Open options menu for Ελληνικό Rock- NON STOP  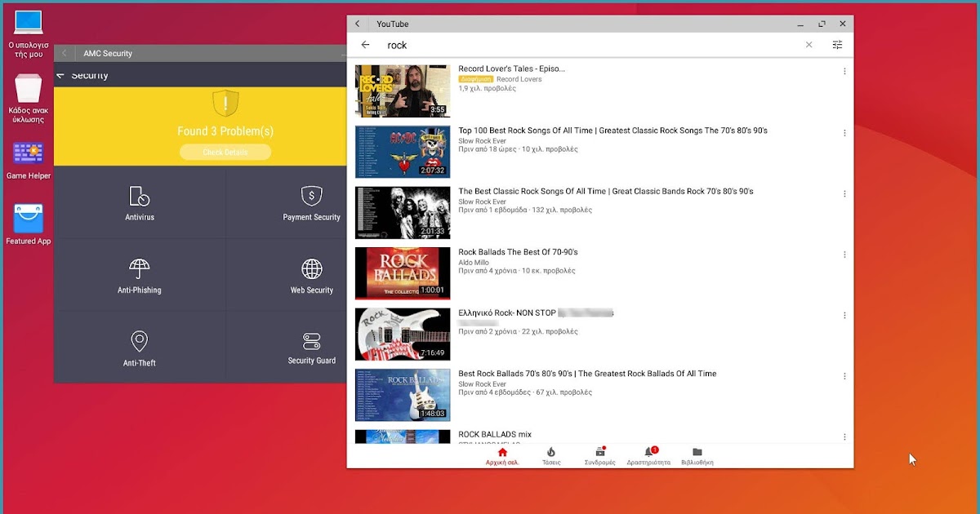click(844, 316)
